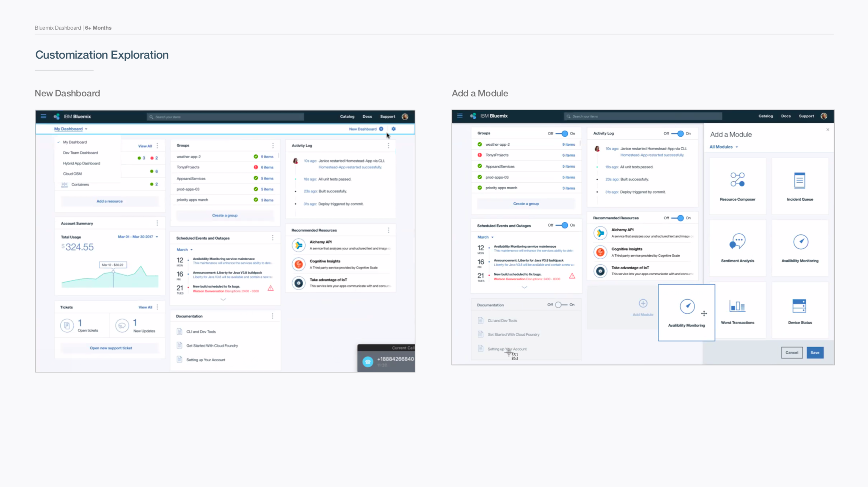Click the search field in New Dashboard

pos(226,117)
